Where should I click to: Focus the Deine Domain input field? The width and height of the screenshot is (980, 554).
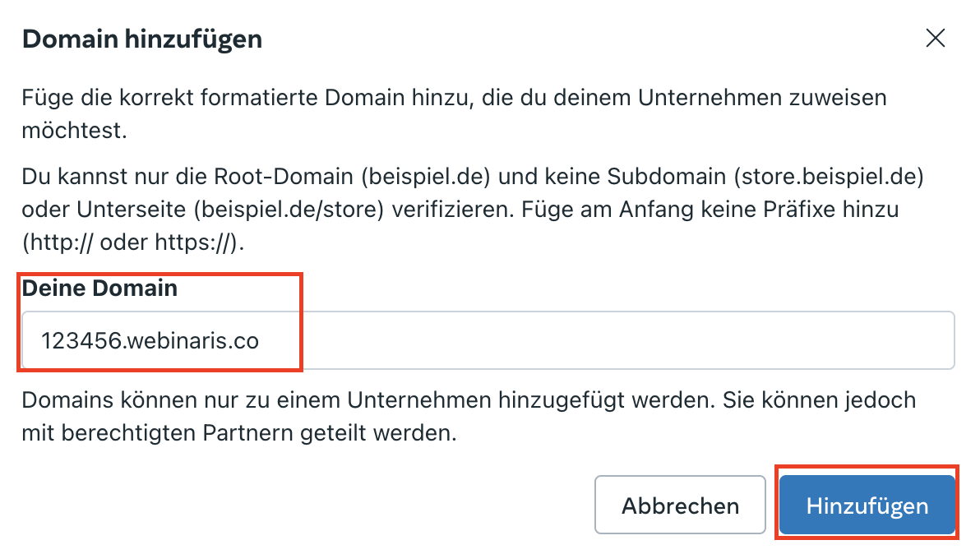coord(488,340)
